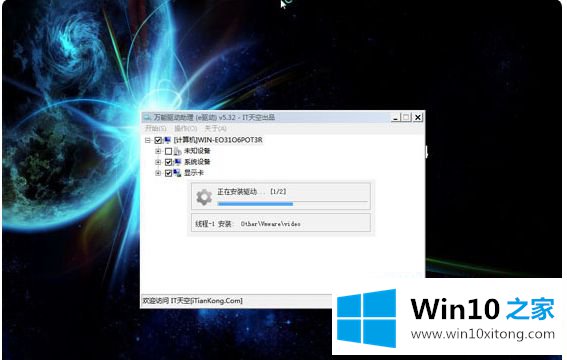Expand the 系统设备 tree node
Viewport: 567px width, 360px height.
coord(158,162)
